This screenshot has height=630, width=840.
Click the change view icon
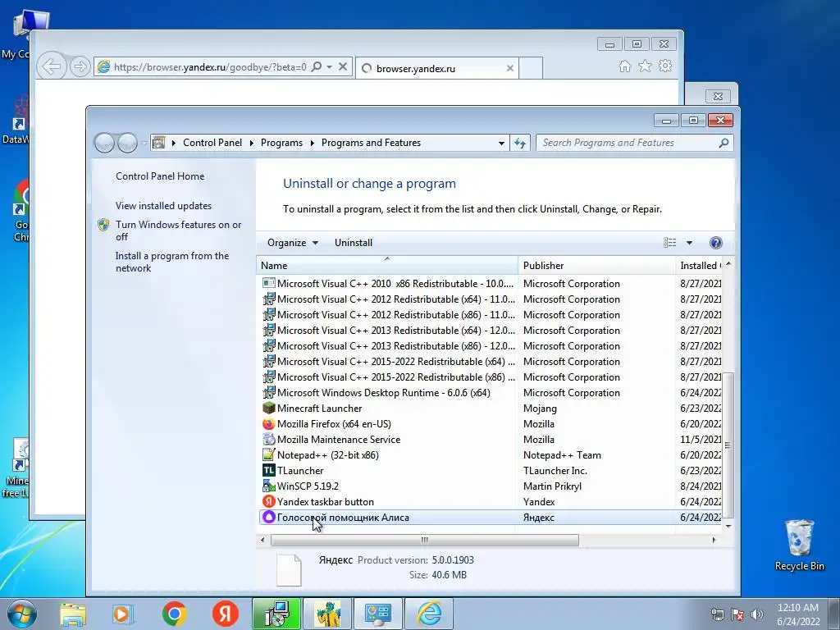tap(669, 243)
